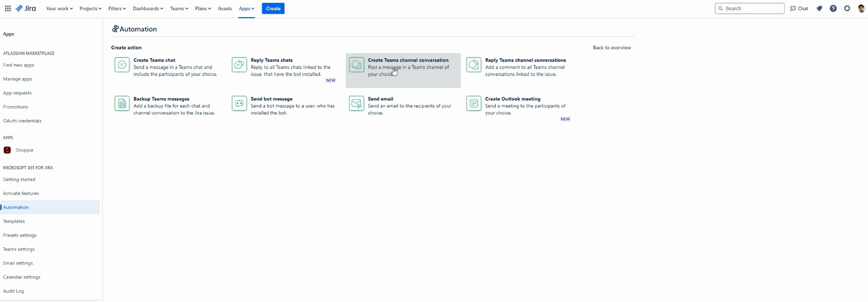Click the Shoppie app icon
868x302 pixels.
point(7,150)
